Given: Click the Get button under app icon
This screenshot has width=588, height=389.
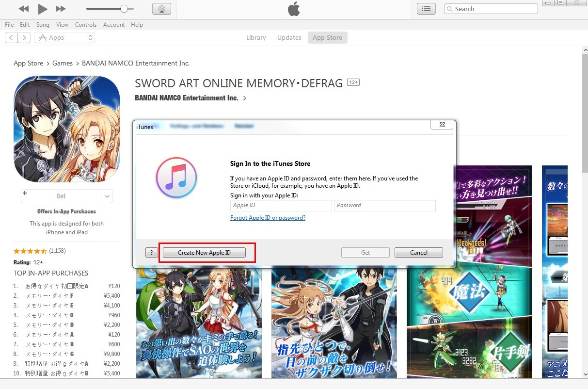Looking at the screenshot, I should point(61,196).
